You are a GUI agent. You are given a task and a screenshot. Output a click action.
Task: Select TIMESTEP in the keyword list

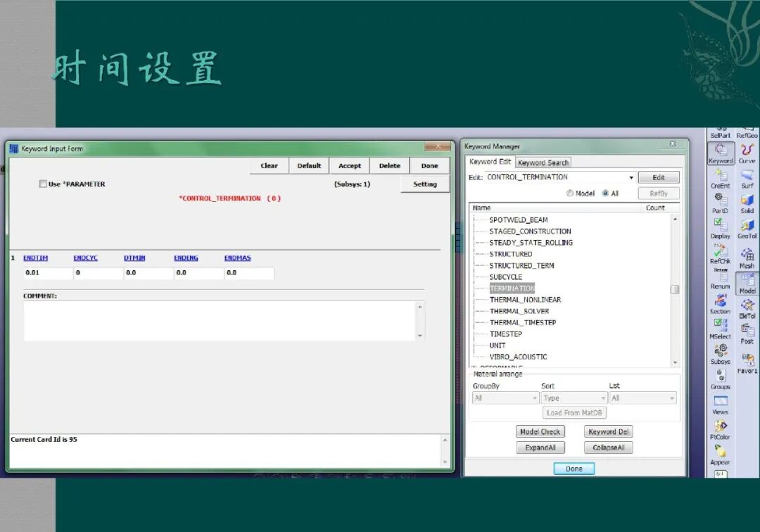point(505,334)
